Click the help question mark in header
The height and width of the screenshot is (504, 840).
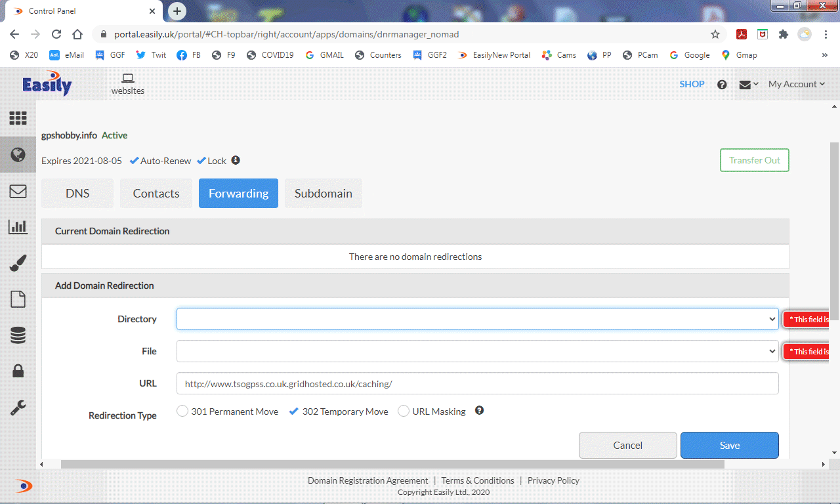tap(722, 85)
